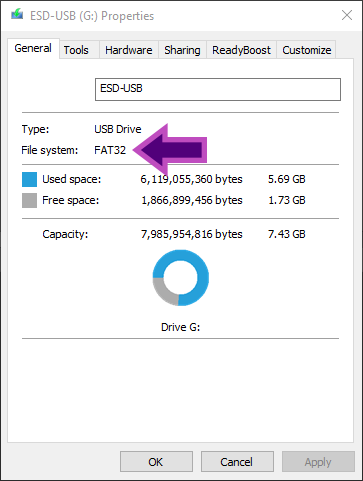Click the blue Used space swatch

[x=29, y=179]
